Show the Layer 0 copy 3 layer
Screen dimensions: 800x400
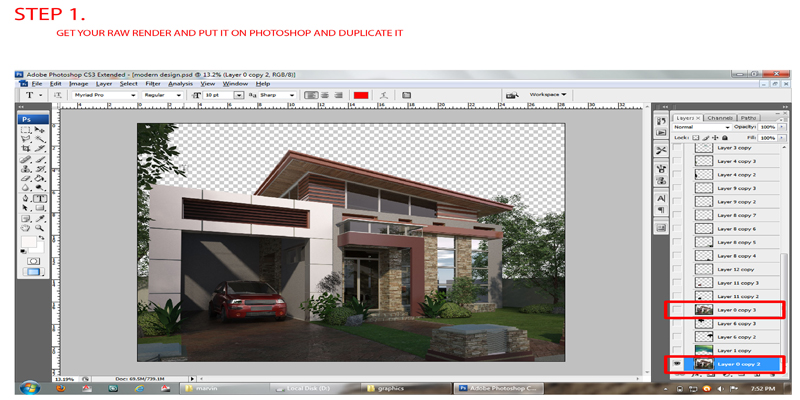[x=678, y=310]
